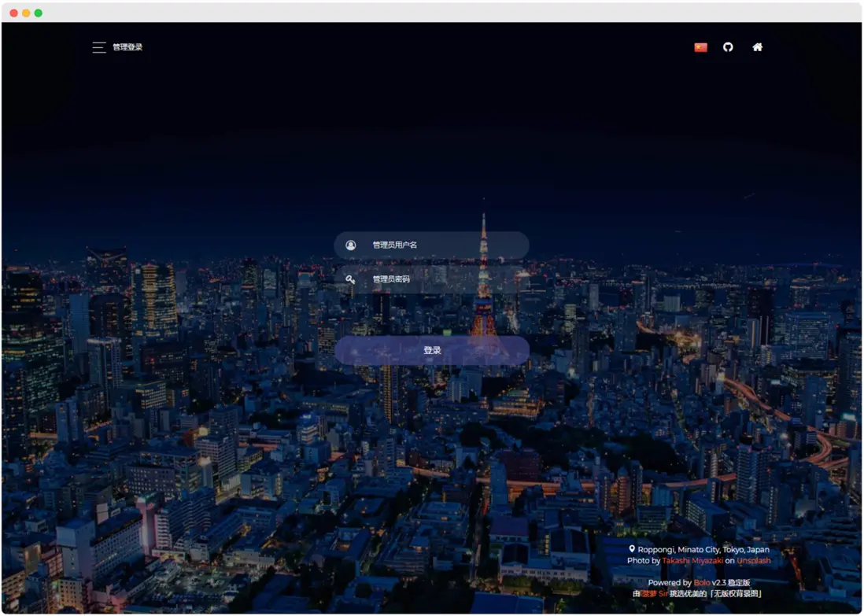Focus the 管理员密码 password field
Screen dimensions: 864x616
click(x=431, y=279)
